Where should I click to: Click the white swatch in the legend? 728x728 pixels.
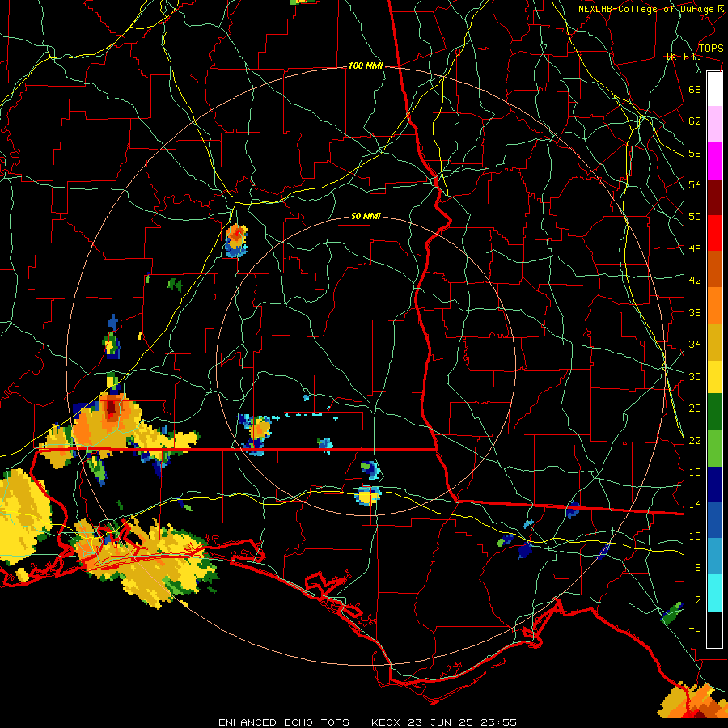point(714,89)
